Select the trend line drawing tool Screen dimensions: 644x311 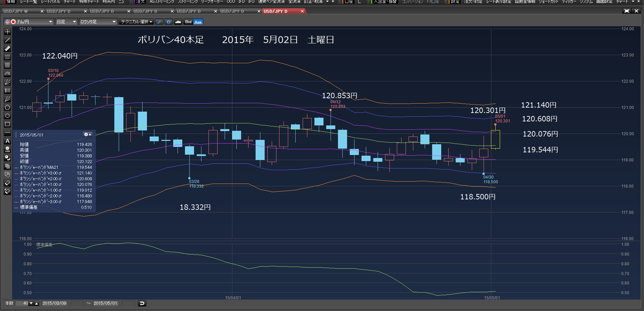(7, 40)
